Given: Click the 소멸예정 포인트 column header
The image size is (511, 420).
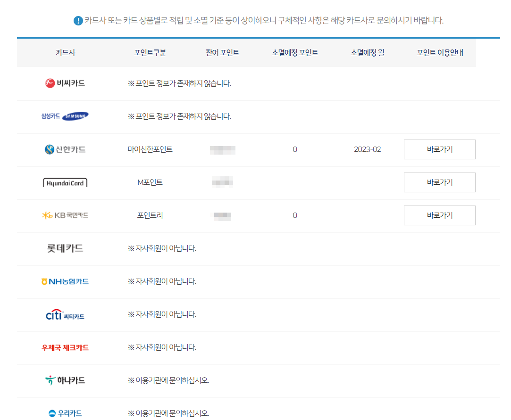Looking at the screenshot, I should click(295, 53).
